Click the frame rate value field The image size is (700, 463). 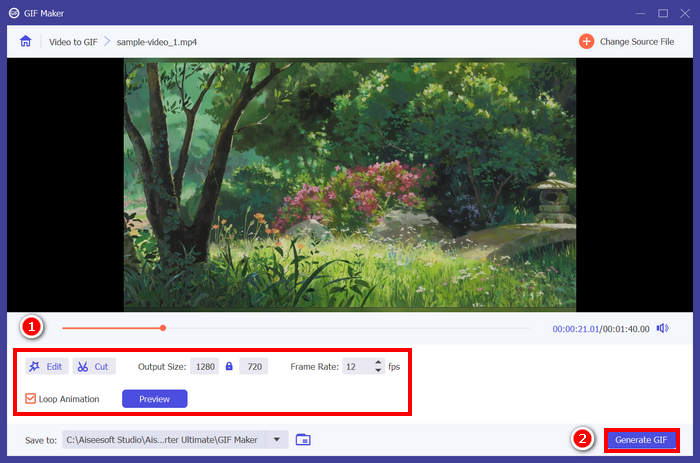pos(357,367)
